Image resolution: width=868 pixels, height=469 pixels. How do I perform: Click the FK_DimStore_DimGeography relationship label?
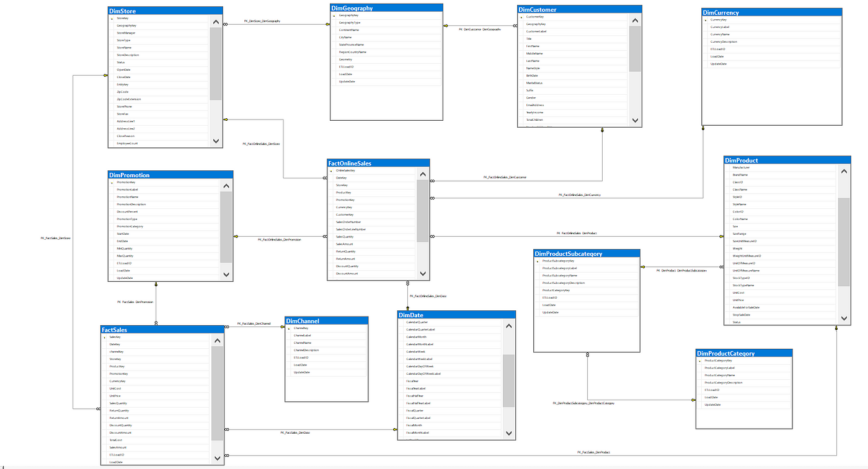coord(262,22)
